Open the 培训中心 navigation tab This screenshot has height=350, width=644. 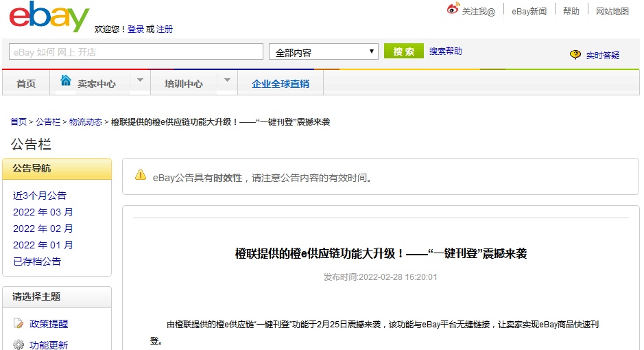[184, 84]
